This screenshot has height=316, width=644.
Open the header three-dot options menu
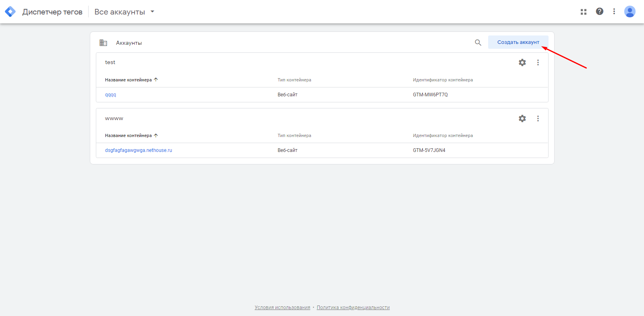tap(614, 12)
